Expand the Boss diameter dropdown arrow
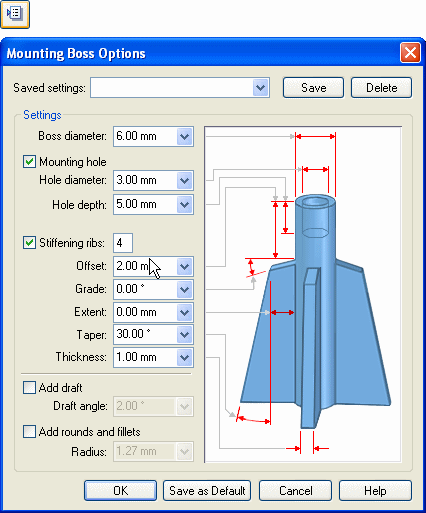The width and height of the screenshot is (426, 513). coord(185,136)
